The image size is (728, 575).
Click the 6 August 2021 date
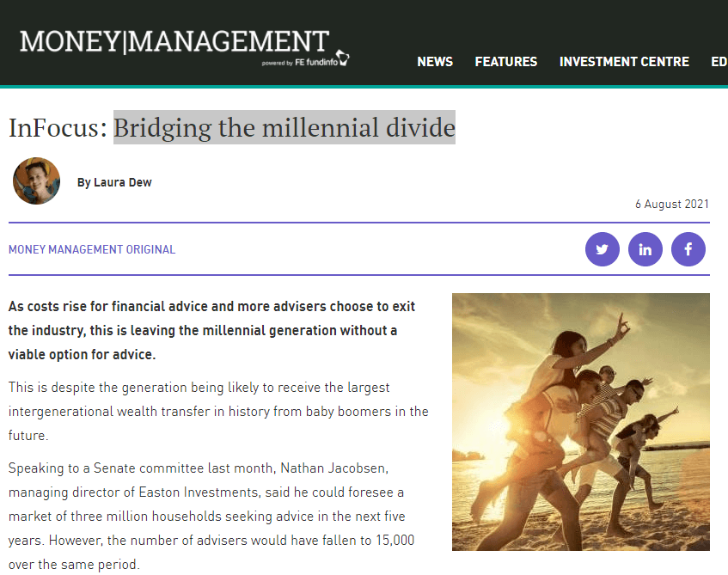point(672,204)
